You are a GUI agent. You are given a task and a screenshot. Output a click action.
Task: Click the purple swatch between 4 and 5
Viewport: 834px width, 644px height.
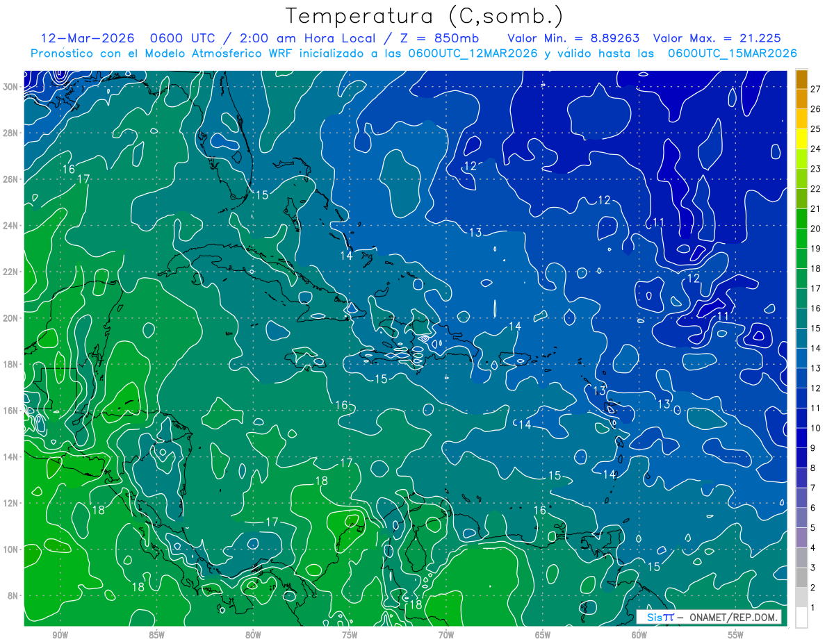point(801,538)
